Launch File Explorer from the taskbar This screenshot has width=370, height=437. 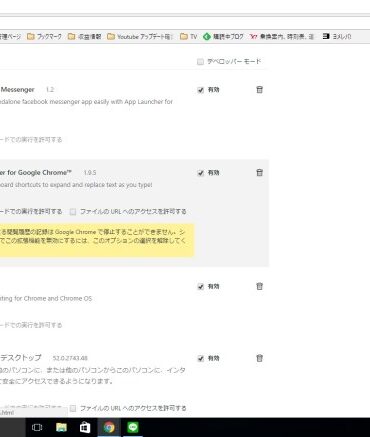pos(61,427)
